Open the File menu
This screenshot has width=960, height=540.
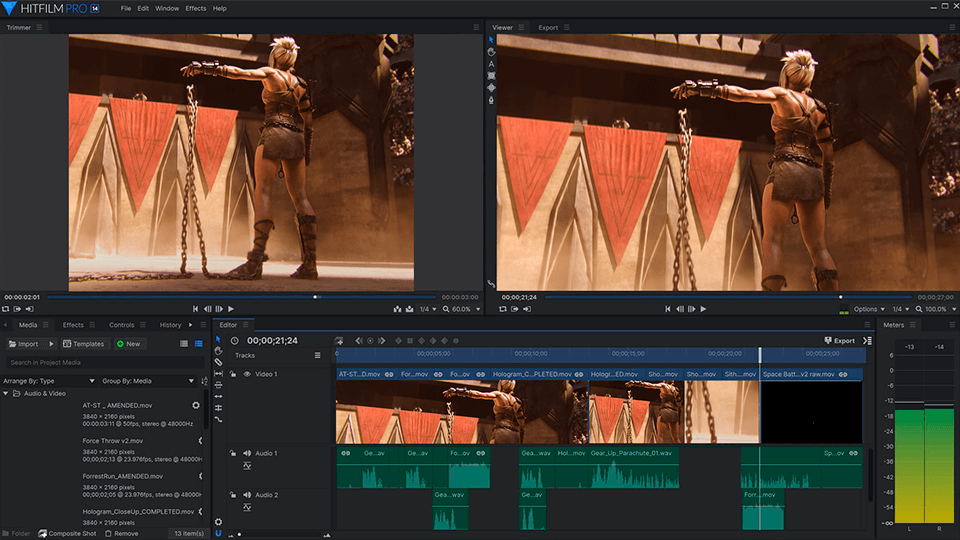tap(126, 9)
